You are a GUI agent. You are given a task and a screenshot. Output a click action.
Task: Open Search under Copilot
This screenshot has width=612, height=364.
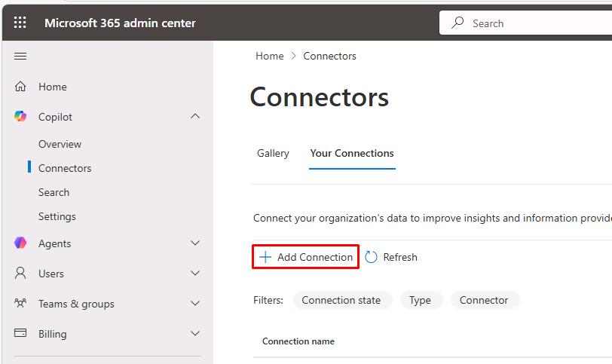(x=54, y=192)
